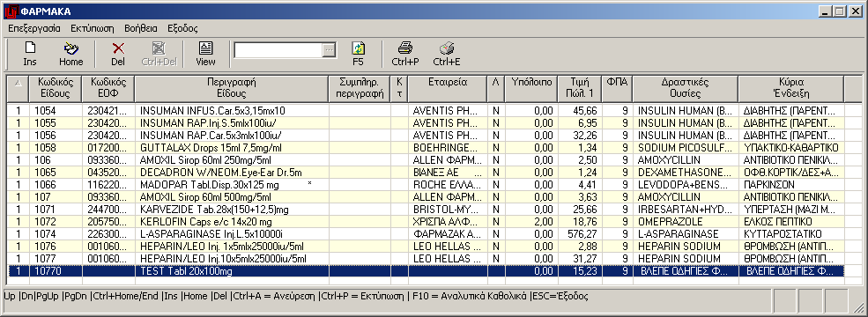Sort by Περιγραφή Είδους column header
This screenshot has width=868, height=317.
[x=232, y=88]
